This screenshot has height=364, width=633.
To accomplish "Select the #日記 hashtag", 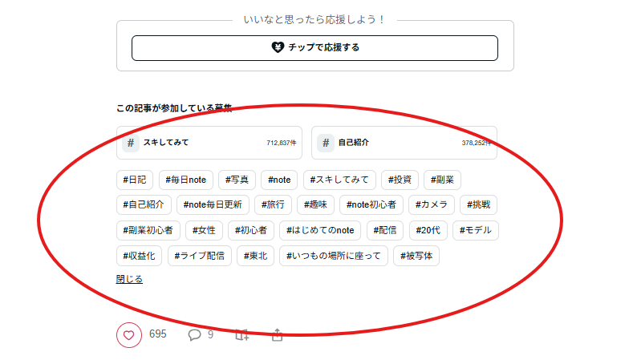I will (135, 180).
